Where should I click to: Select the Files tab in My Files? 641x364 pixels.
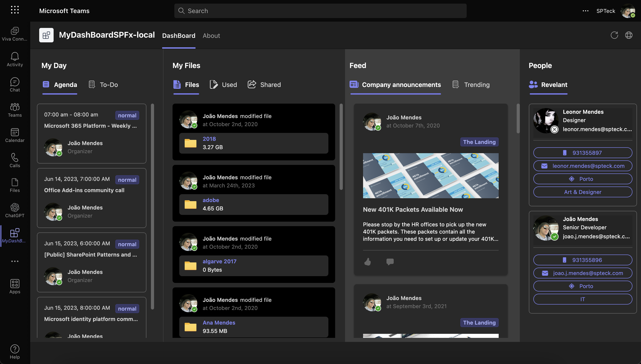[x=186, y=85]
